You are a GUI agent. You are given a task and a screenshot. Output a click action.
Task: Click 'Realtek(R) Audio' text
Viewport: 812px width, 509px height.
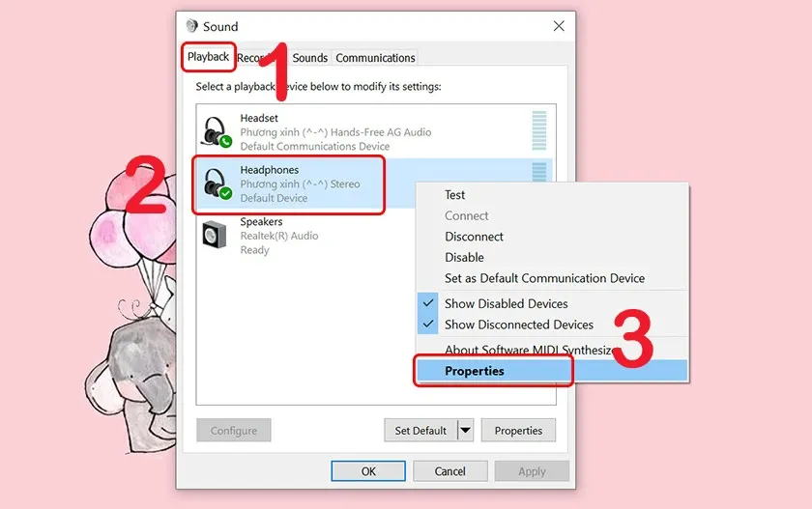279,236
